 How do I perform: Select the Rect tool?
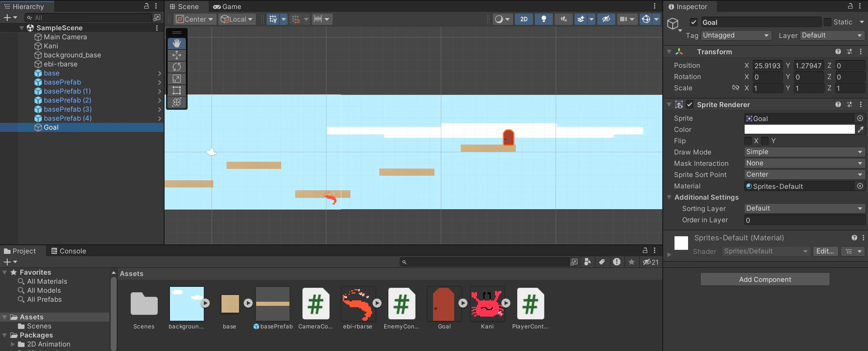(x=176, y=90)
